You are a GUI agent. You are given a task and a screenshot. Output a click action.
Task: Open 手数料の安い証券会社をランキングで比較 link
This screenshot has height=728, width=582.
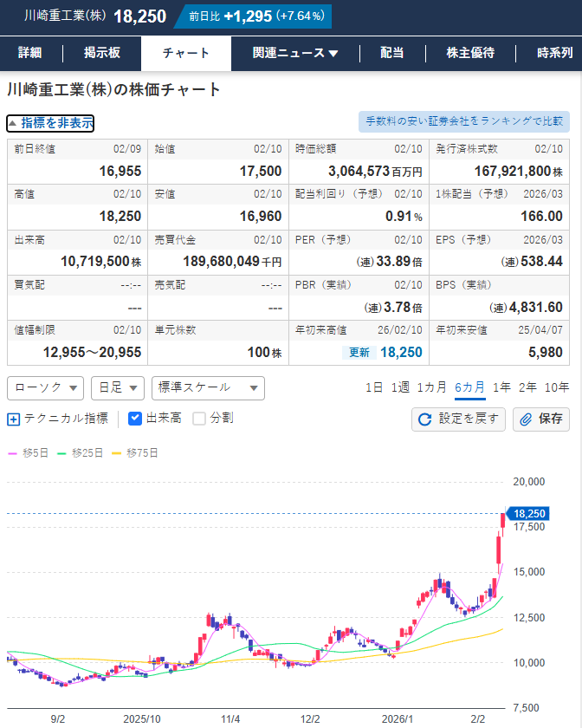pos(464,121)
